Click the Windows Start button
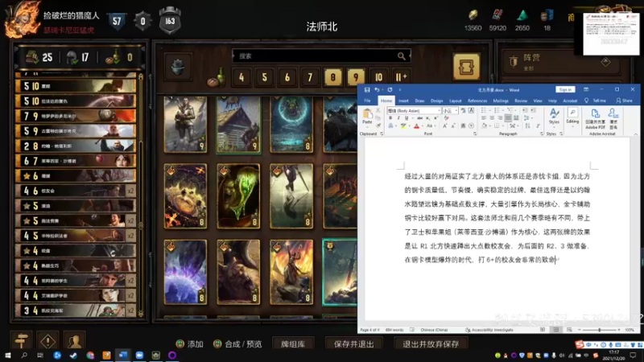Viewport: 644px width, 362px height. point(7,356)
